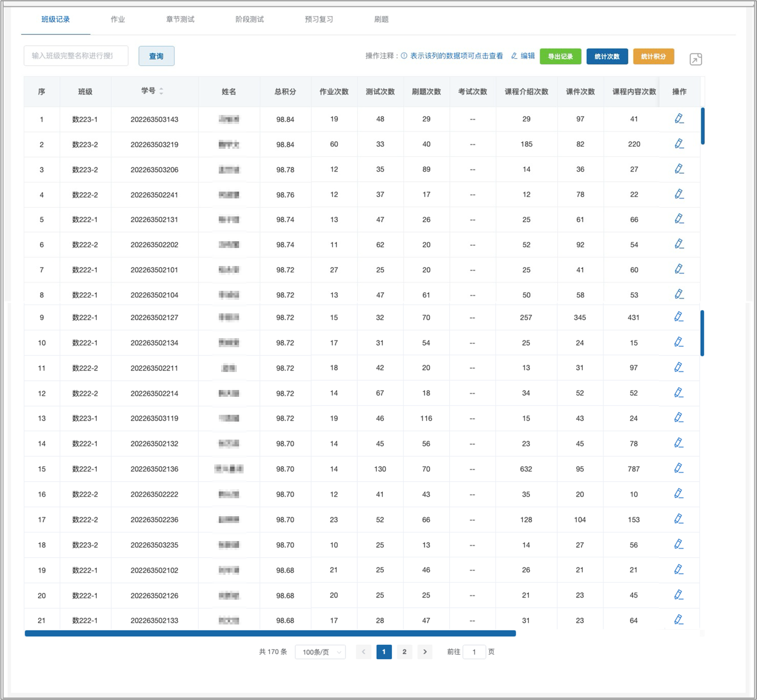Open edit for row 21 student
757x700 pixels.
[x=679, y=620]
